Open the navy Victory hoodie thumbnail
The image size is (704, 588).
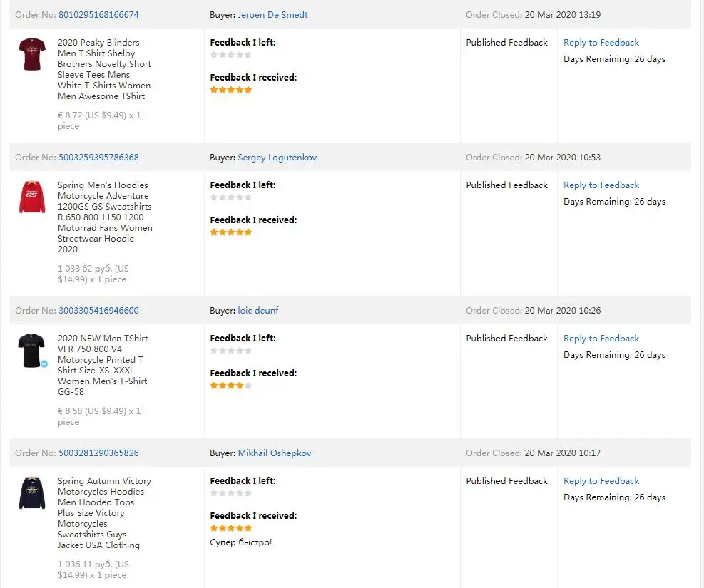point(32,493)
